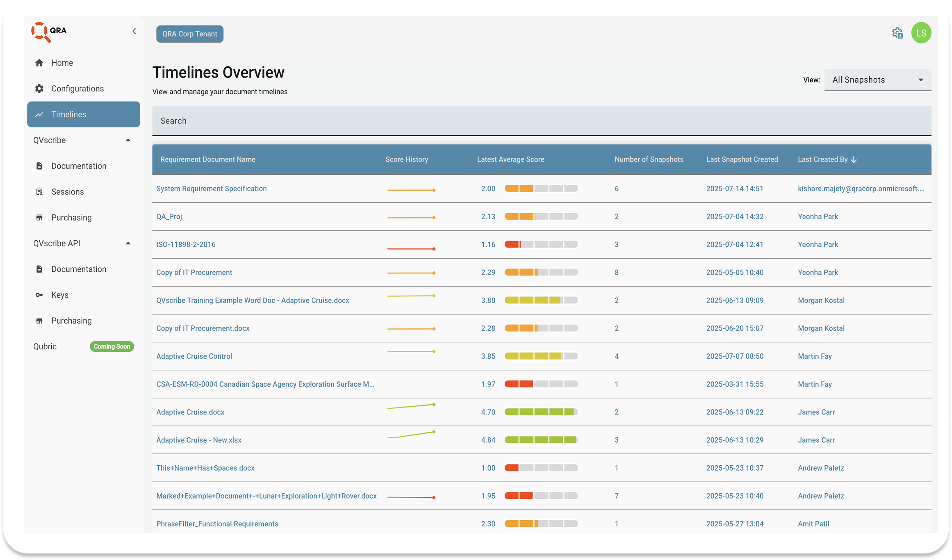Open Adaptive Cruise - New.xlsx link
Screen dimensions: 952x560
(199, 440)
